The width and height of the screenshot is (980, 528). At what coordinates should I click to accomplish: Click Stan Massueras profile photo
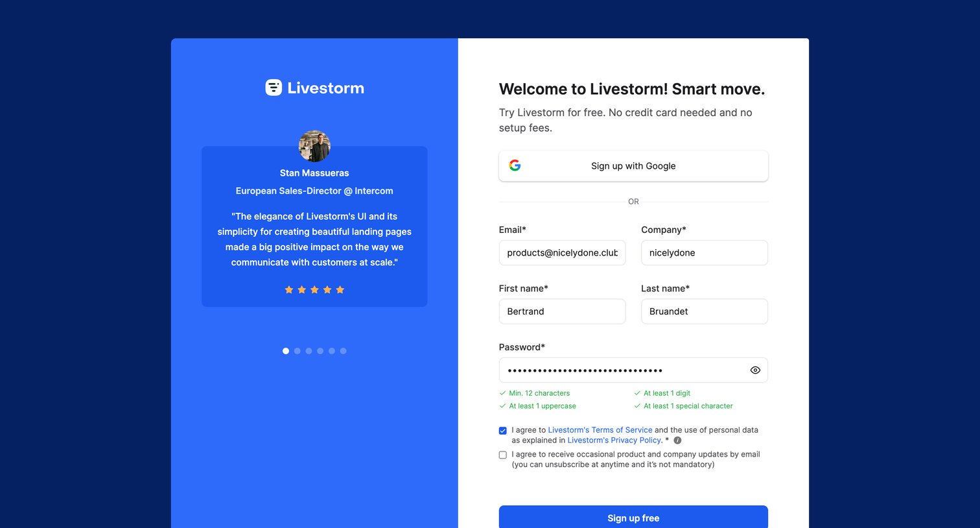pyautogui.click(x=314, y=146)
